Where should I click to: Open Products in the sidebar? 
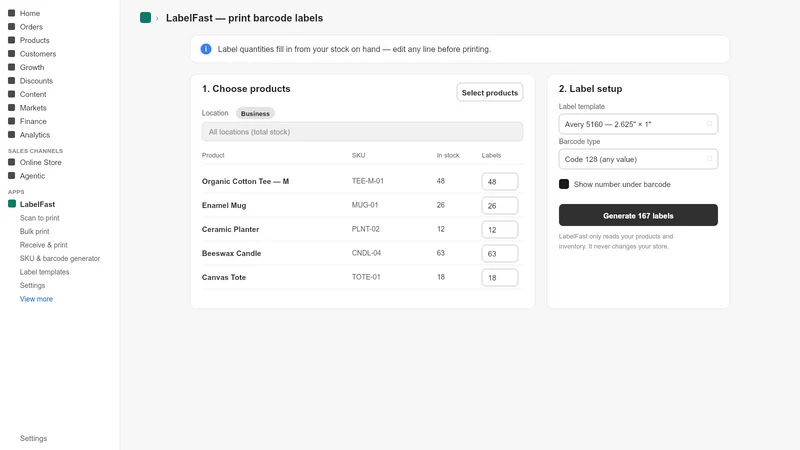35,40
